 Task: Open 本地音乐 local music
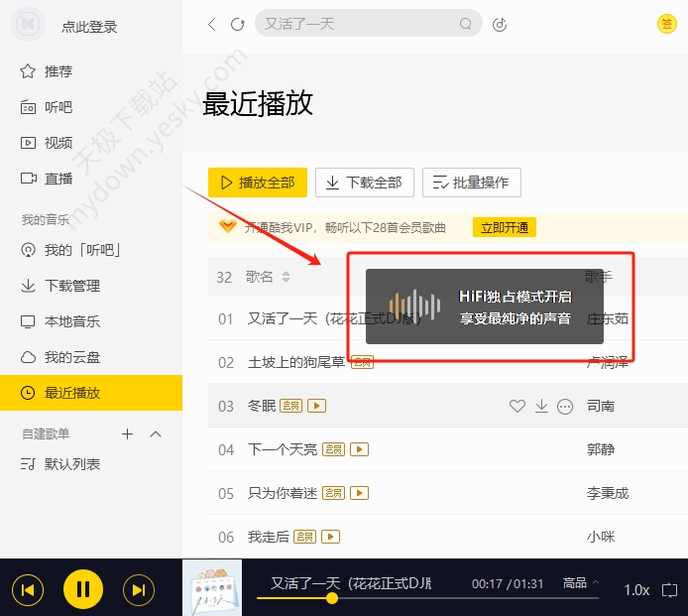point(60,321)
